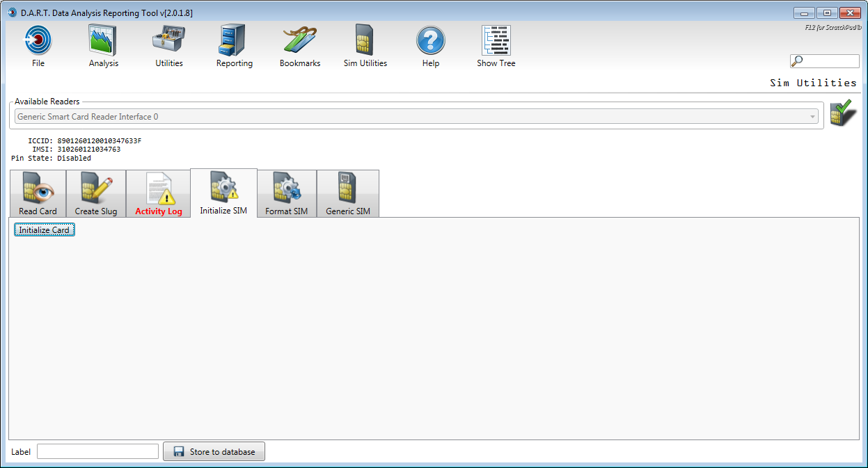Minimize the D.A.R.T. window
Screen dimensions: 868x468
point(803,13)
